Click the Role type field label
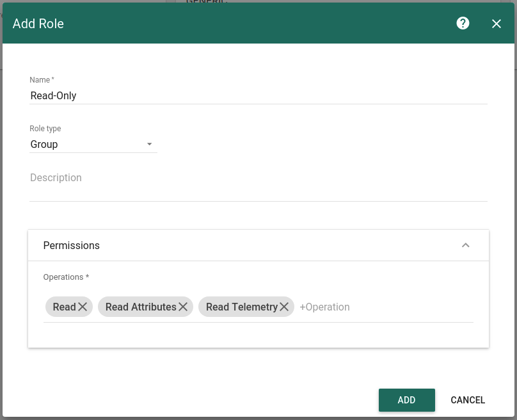The height and width of the screenshot is (420, 517). (45, 129)
